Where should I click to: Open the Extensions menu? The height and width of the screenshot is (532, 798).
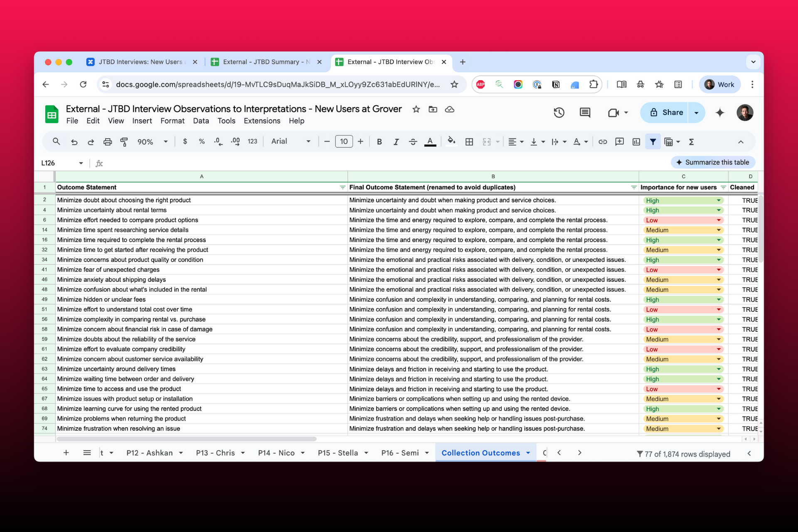pyautogui.click(x=262, y=121)
